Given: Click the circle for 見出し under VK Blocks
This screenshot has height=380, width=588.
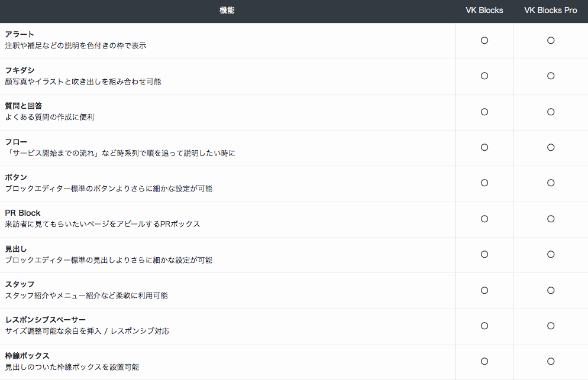Looking at the screenshot, I should 484,255.
